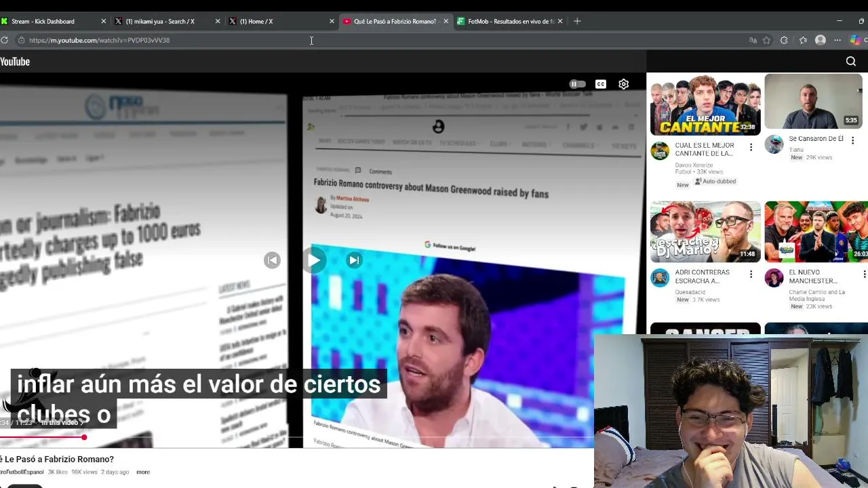This screenshot has height=488, width=868.
Task: Open the Quesadacid channel avatar
Action: pyautogui.click(x=660, y=278)
